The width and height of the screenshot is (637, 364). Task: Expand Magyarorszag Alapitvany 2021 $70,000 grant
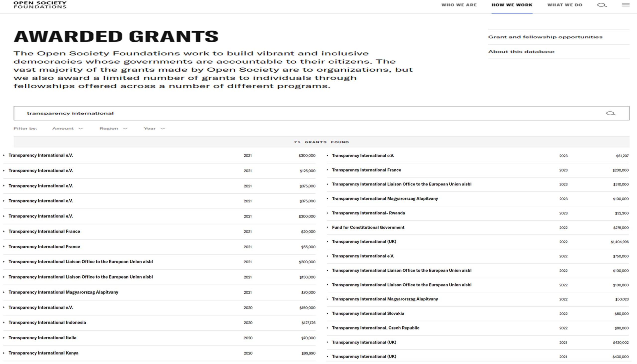pyautogui.click(x=159, y=292)
